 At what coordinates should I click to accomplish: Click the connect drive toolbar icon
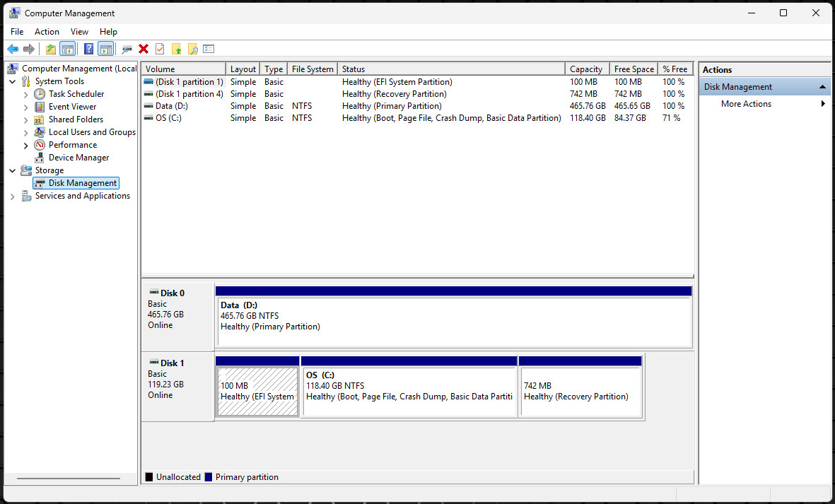point(127,49)
